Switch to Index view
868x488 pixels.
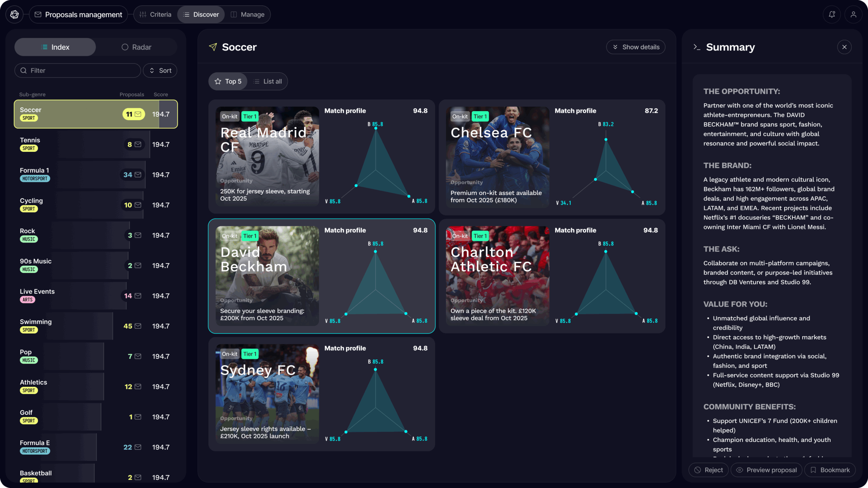[x=55, y=47]
